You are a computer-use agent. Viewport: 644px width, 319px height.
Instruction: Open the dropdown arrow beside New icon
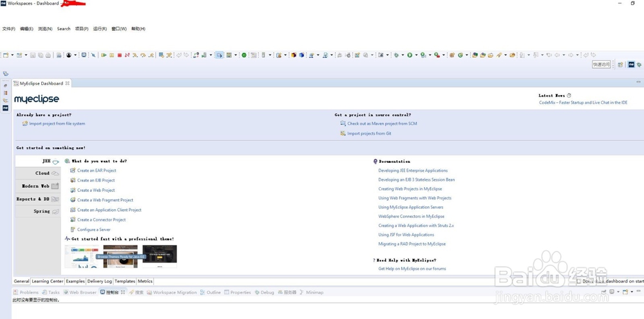coord(12,55)
